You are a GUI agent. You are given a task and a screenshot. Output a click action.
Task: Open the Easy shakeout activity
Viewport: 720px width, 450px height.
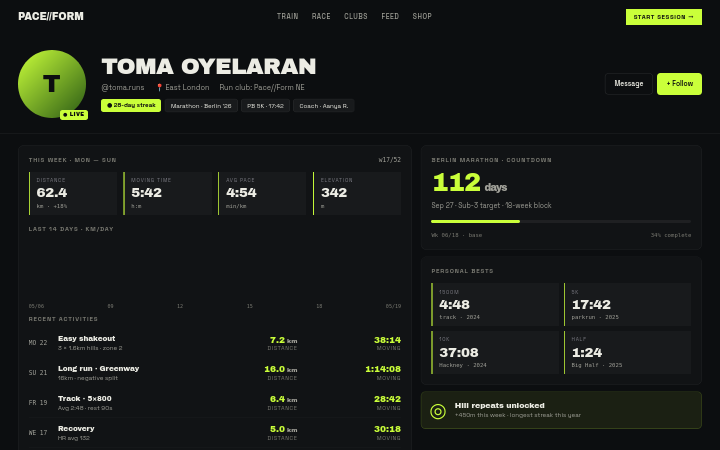click(x=214, y=343)
